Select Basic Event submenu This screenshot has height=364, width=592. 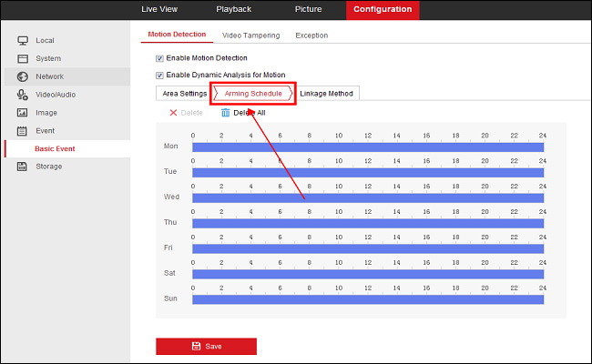pyautogui.click(x=55, y=148)
